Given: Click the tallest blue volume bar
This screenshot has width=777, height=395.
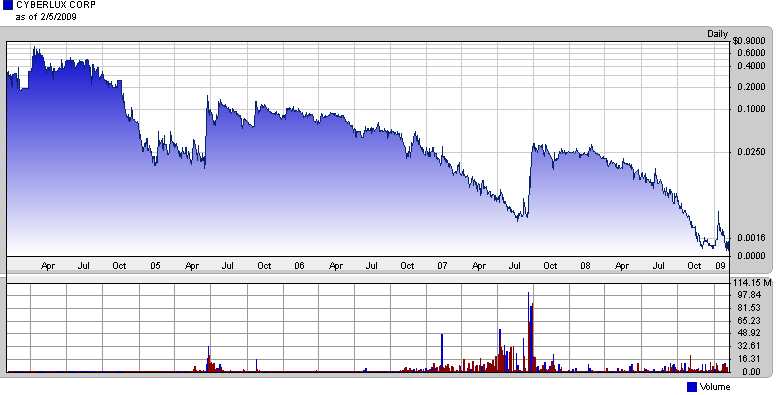Looking at the screenshot, I should 528,332.
